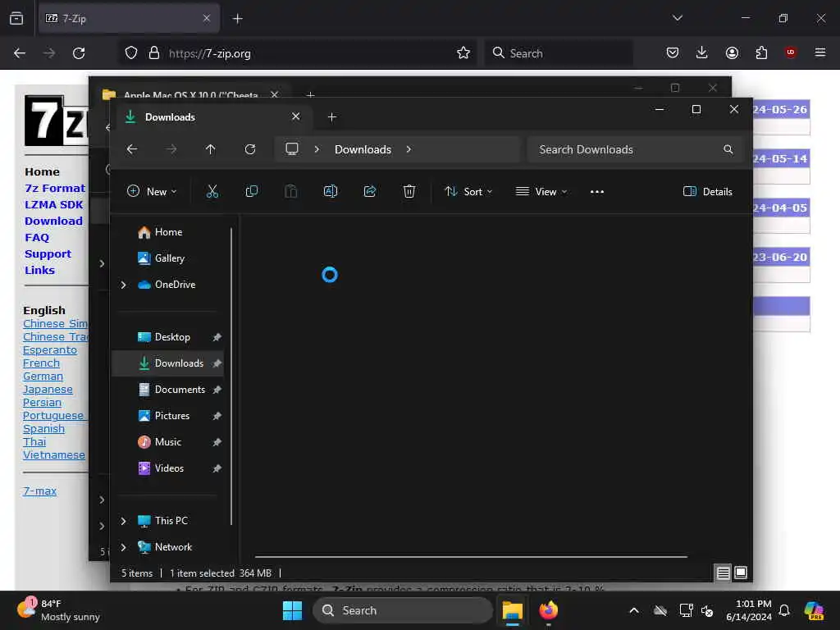Click the LZMA SDK link
840x630 pixels.
tap(53, 204)
